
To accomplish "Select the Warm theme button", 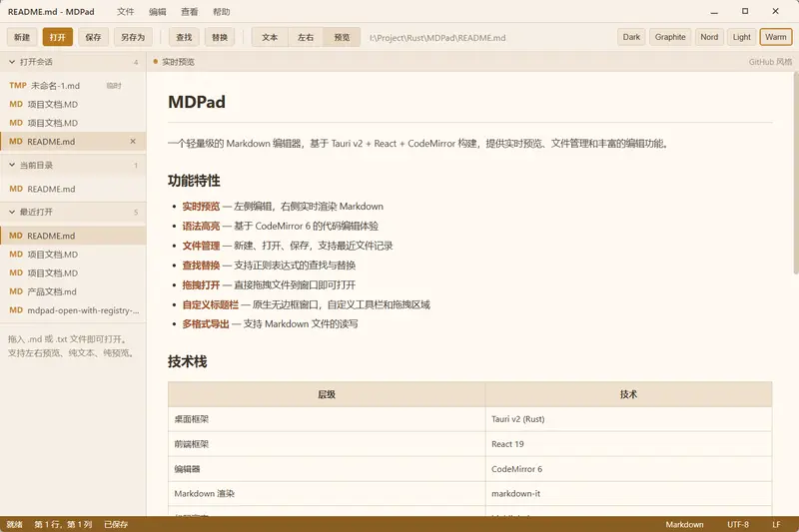I will click(776, 37).
